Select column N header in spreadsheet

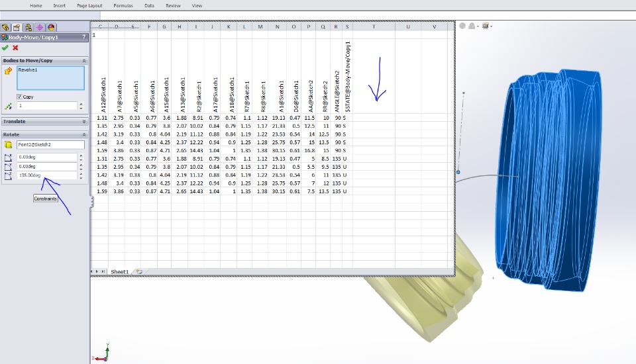[278, 26]
